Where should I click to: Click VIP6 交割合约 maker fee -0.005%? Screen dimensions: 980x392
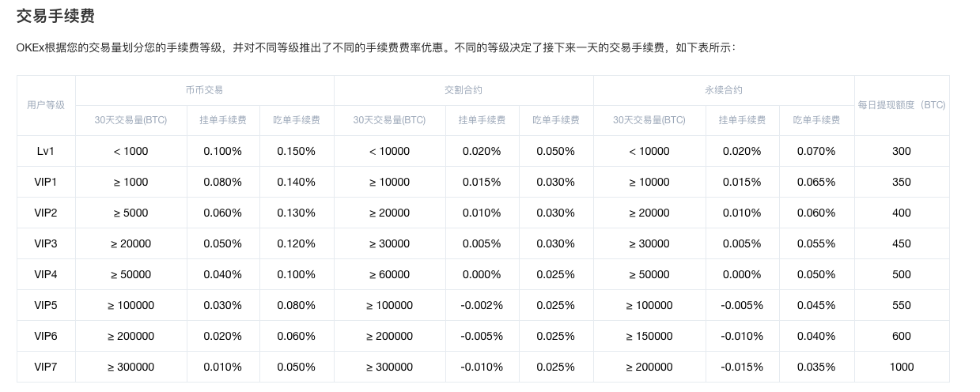tap(482, 336)
